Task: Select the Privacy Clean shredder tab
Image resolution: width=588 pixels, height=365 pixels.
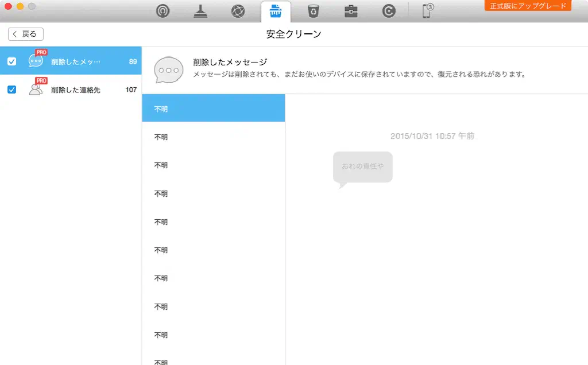Action: point(276,11)
